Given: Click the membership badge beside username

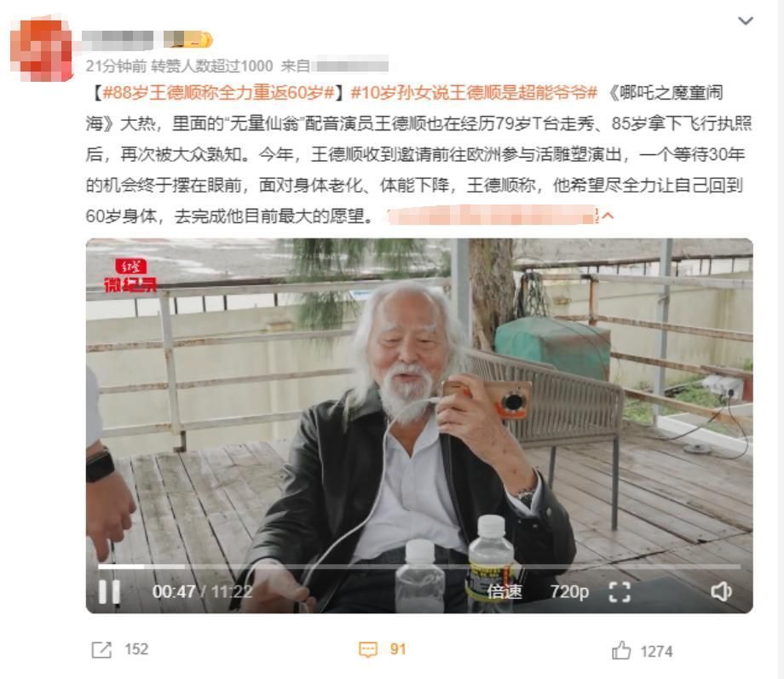Looking at the screenshot, I should coord(188,39).
